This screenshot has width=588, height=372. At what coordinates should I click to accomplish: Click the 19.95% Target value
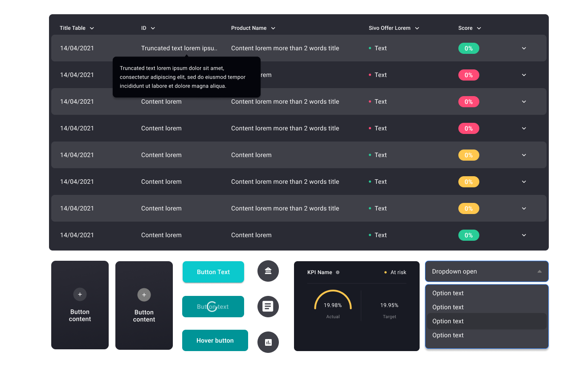pyautogui.click(x=389, y=305)
